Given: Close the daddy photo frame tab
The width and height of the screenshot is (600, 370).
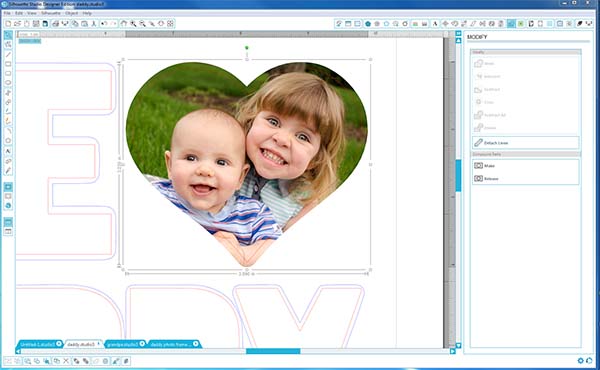Looking at the screenshot, I should point(196,344).
